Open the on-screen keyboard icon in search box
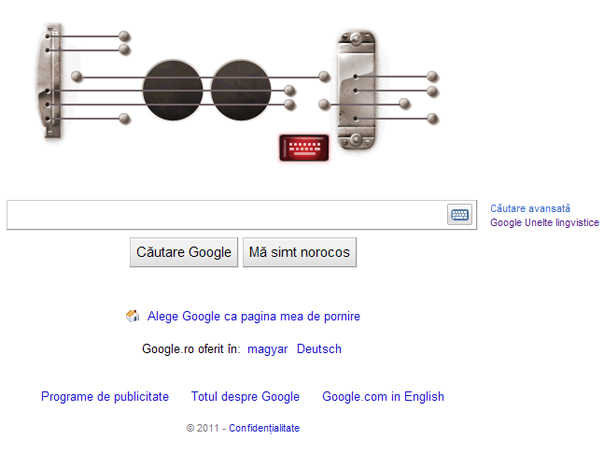 pos(459,214)
